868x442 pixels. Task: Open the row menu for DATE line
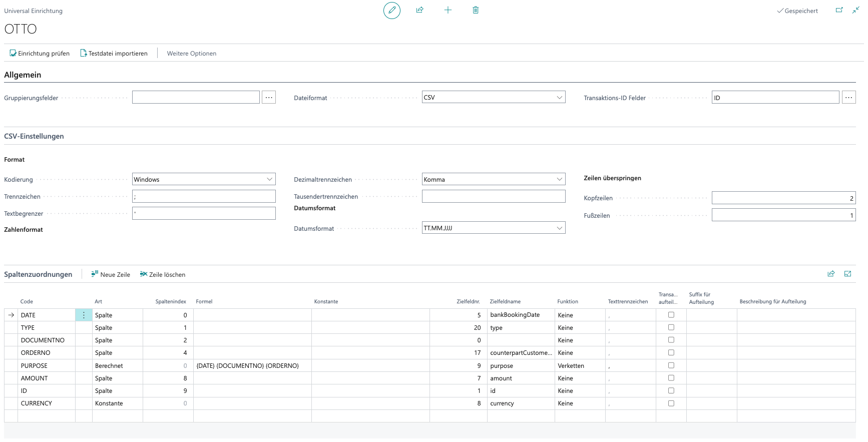[84, 315]
